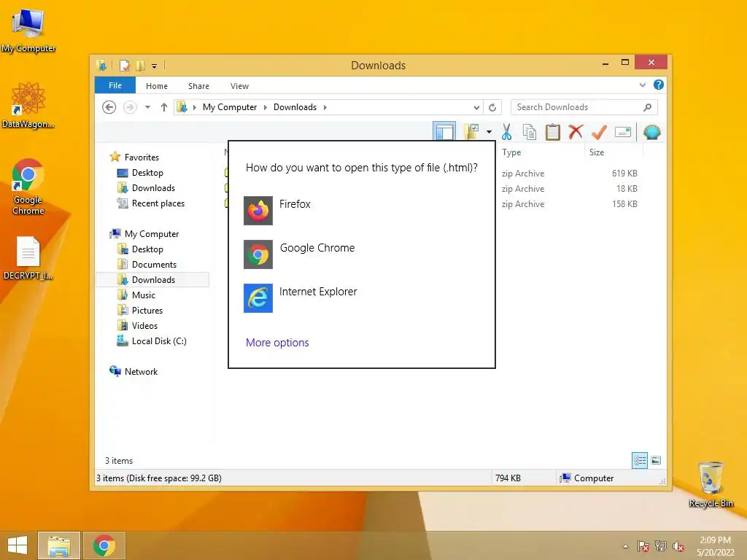747x560 pixels.
Task: Select My Computer in the navigation pane
Action: (152, 234)
